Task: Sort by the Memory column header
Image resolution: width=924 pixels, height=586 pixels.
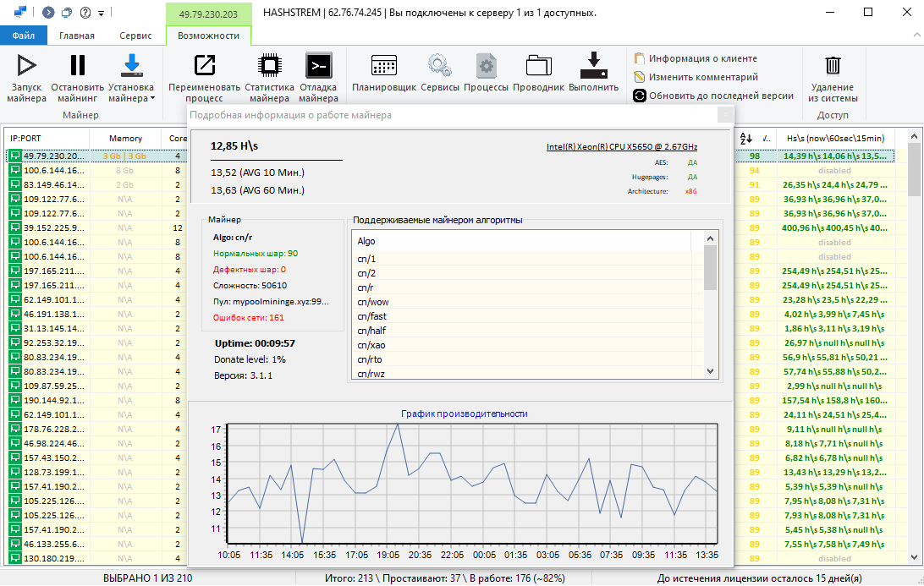Action: (125, 139)
